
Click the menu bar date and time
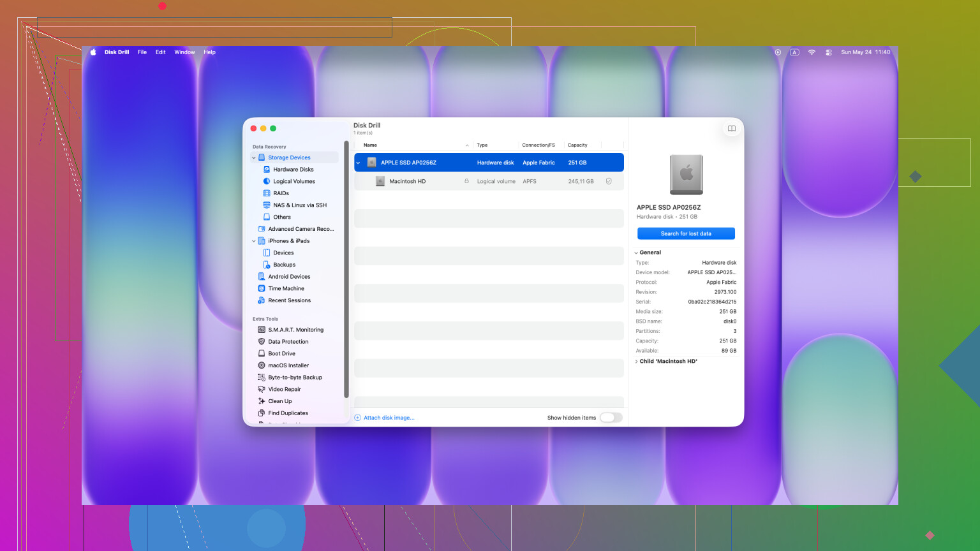click(865, 52)
